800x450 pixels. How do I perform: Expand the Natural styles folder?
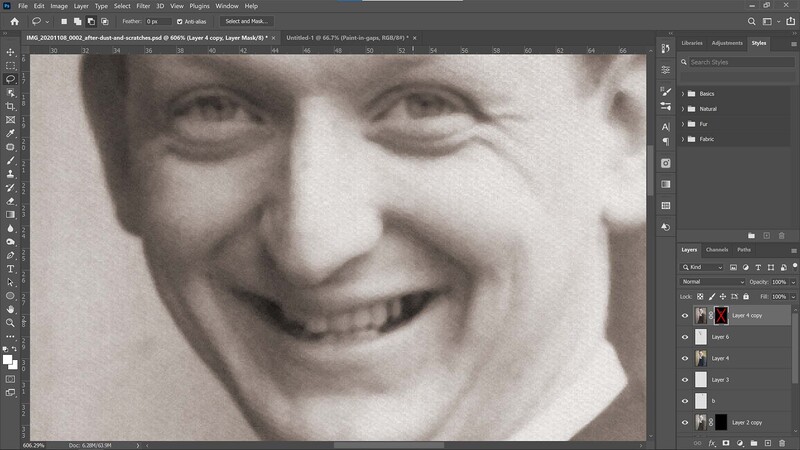pos(683,109)
